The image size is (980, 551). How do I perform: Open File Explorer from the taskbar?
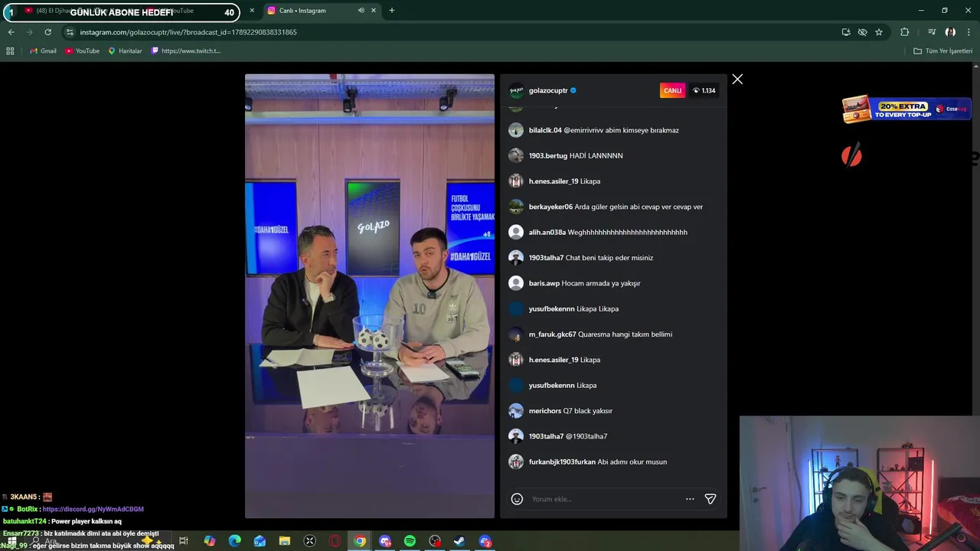[285, 541]
